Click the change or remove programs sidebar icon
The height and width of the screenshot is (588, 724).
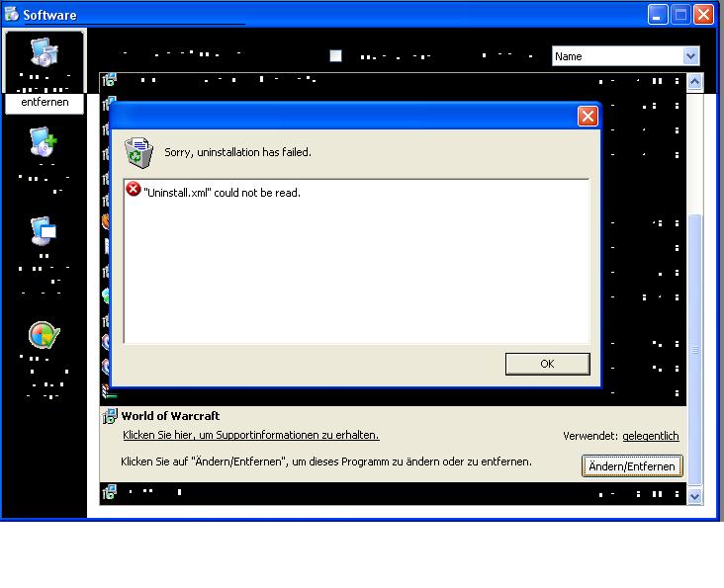[45, 54]
